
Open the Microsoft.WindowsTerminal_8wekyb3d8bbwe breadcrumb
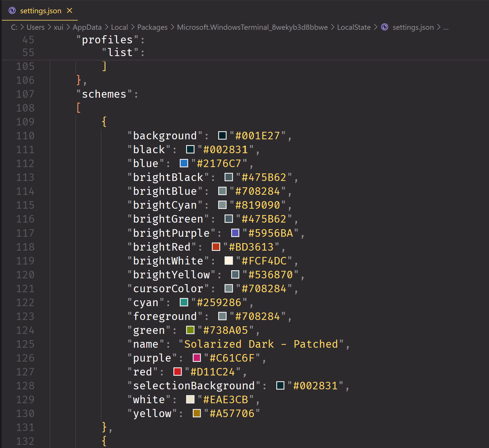(x=252, y=27)
